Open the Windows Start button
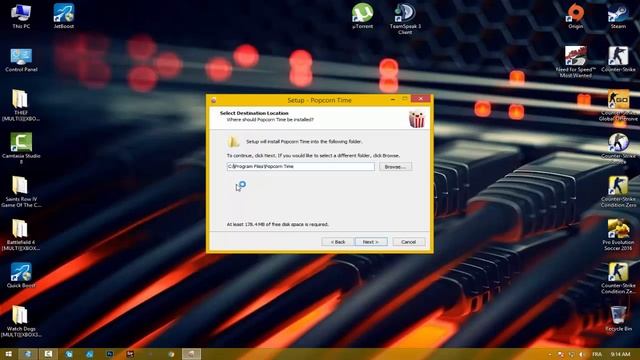 8,354
